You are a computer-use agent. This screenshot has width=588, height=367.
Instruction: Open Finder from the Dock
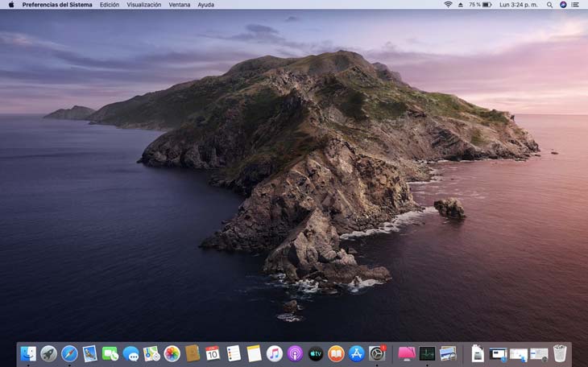pos(28,353)
